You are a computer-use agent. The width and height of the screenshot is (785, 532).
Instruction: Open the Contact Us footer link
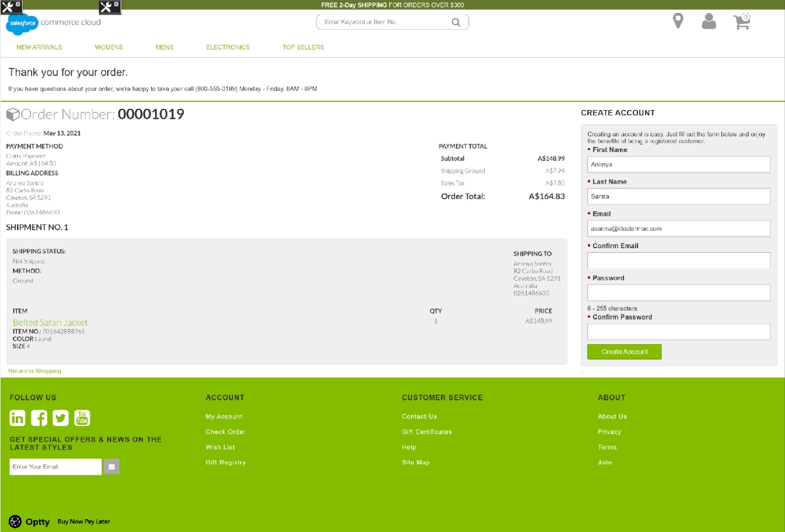[x=419, y=417]
